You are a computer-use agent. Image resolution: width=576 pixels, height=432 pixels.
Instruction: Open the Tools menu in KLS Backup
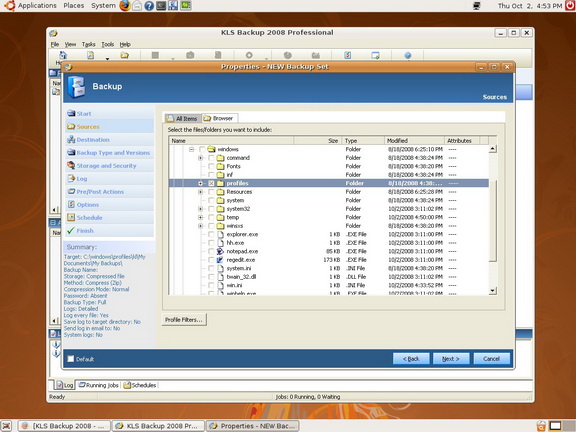(108, 44)
